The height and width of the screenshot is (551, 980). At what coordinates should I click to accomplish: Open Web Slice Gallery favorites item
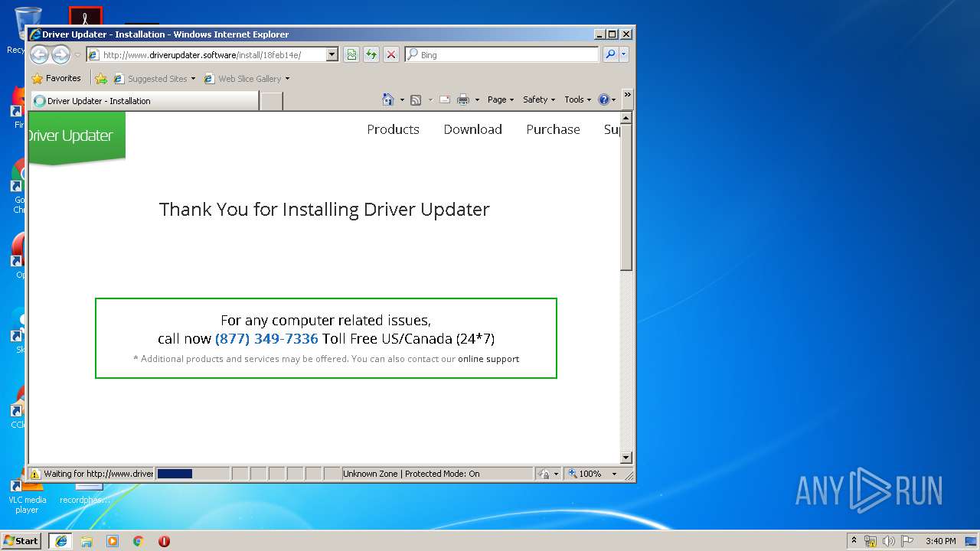coord(247,78)
